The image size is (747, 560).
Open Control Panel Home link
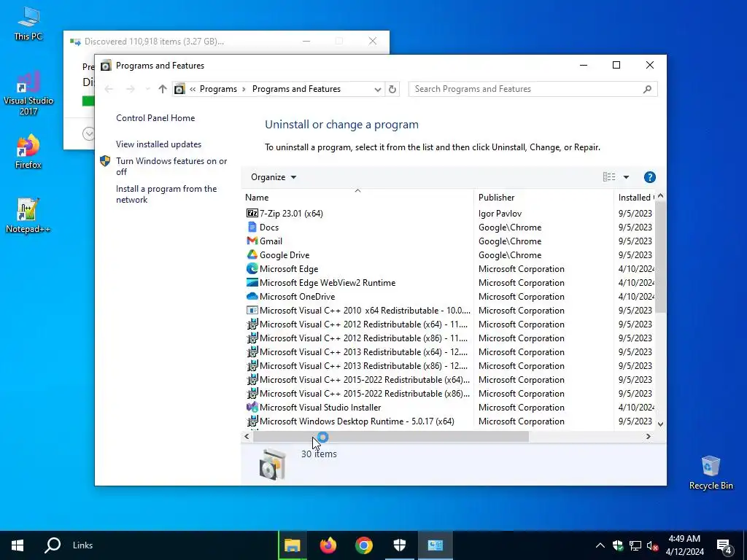[155, 118]
